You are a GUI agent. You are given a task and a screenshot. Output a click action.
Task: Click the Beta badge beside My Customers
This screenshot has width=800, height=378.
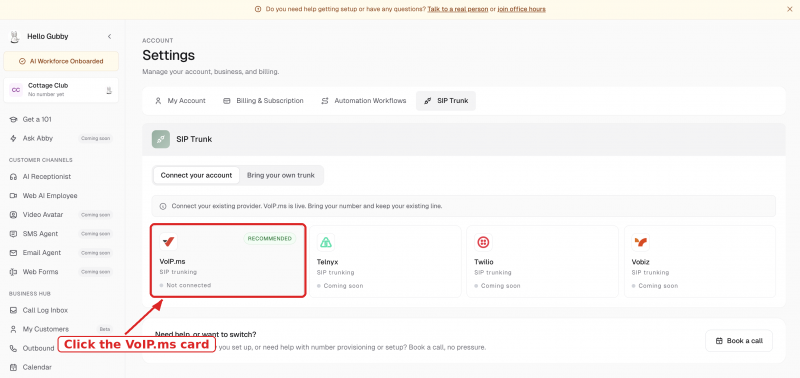pyautogui.click(x=104, y=329)
